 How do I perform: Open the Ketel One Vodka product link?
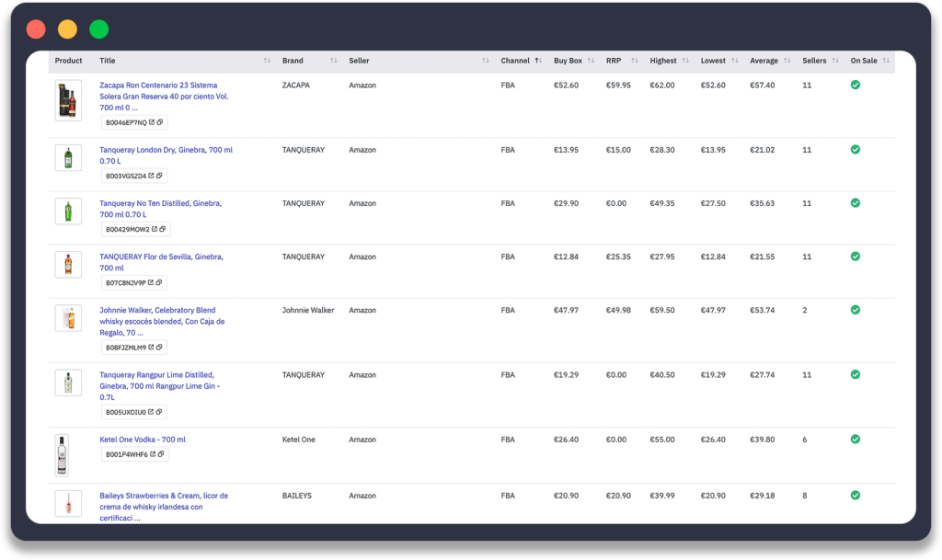143,440
